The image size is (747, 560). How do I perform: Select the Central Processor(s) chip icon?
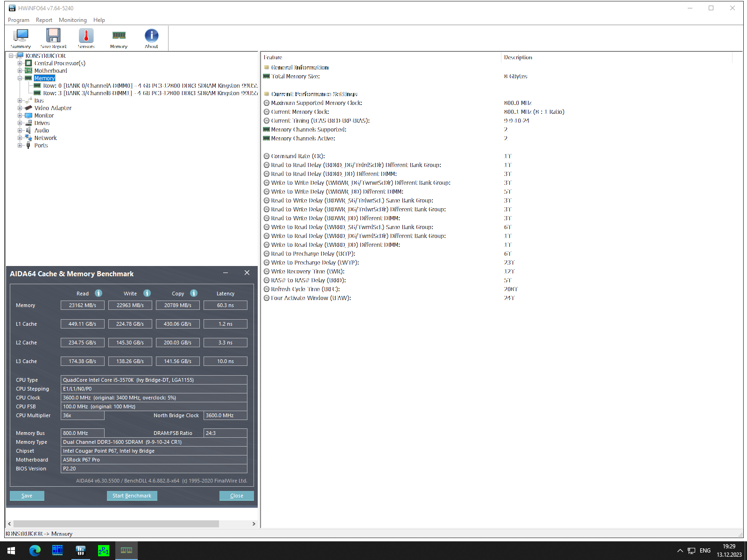click(28, 63)
